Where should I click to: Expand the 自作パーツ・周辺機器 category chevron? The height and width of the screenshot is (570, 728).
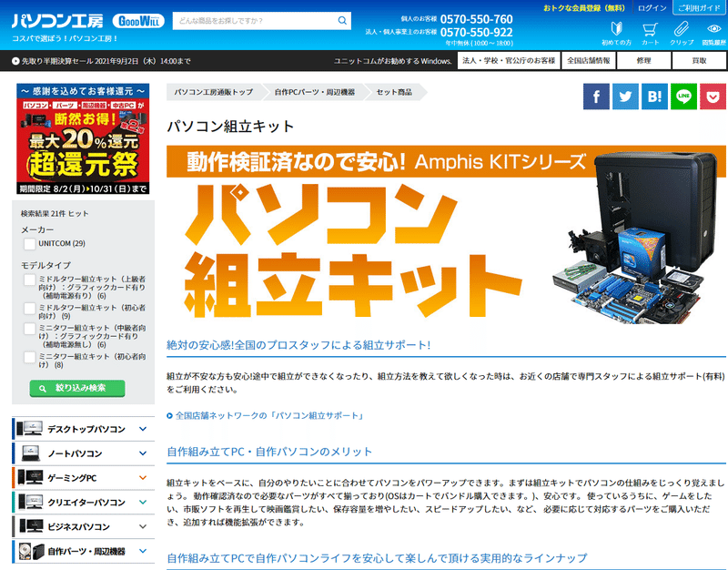(x=143, y=551)
